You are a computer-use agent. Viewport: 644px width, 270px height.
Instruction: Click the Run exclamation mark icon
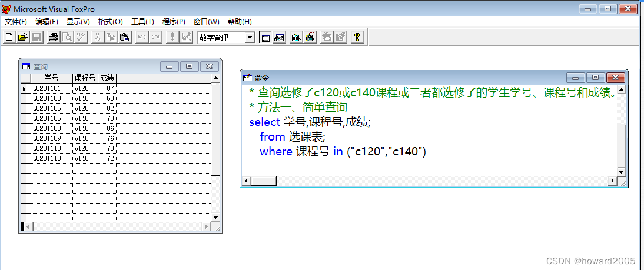(172, 37)
